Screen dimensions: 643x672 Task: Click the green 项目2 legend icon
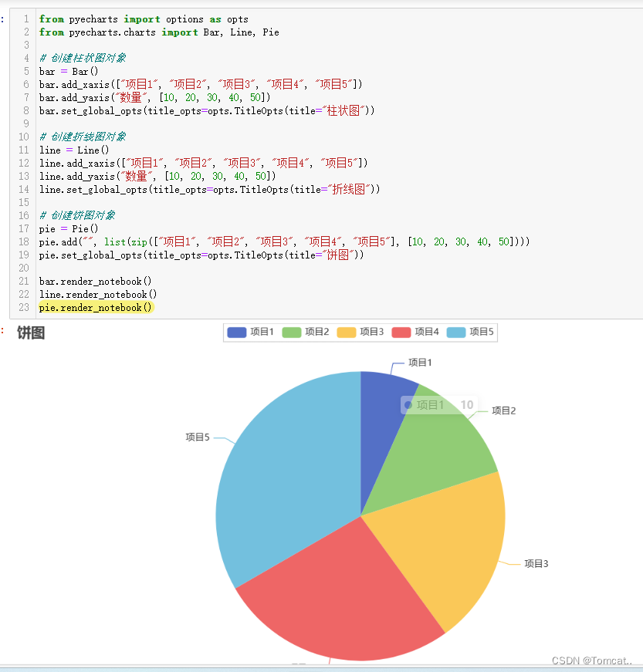tap(290, 332)
